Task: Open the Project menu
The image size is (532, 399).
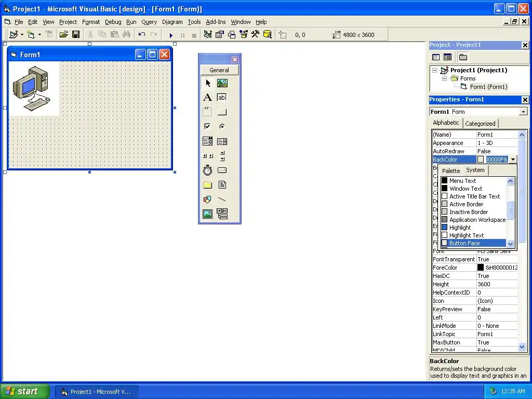Action: coord(68,22)
